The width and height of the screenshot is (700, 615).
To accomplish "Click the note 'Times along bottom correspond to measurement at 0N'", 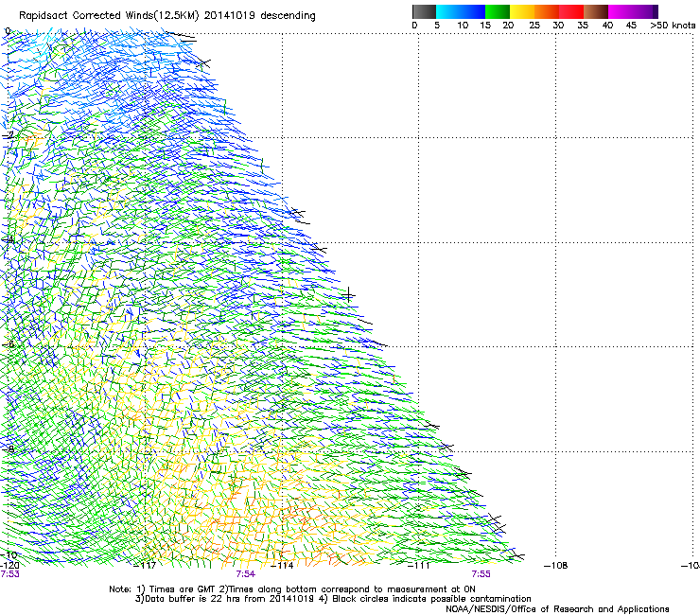I will [x=351, y=589].
